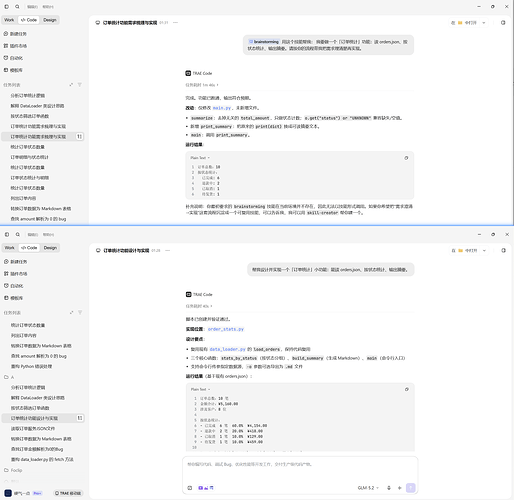
Task: Switch to Work tab in the 订单统计功能设计与实现 window
Action: pyautogui.click(x=9, y=248)
